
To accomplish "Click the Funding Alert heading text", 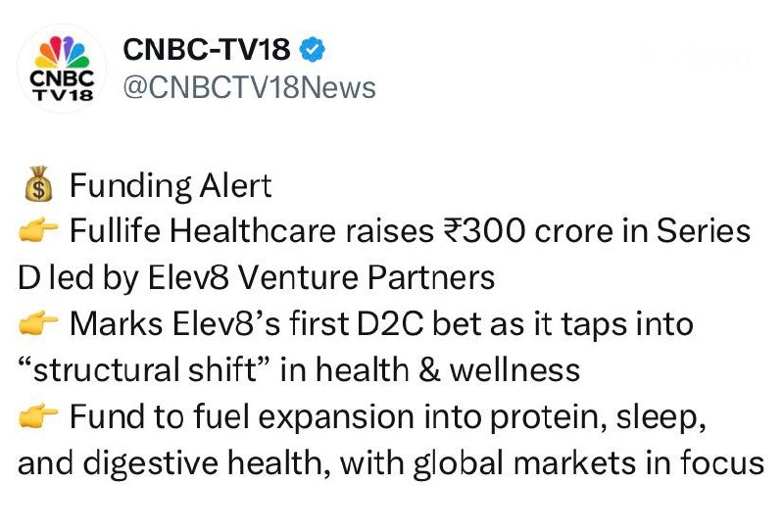I will point(170,186).
